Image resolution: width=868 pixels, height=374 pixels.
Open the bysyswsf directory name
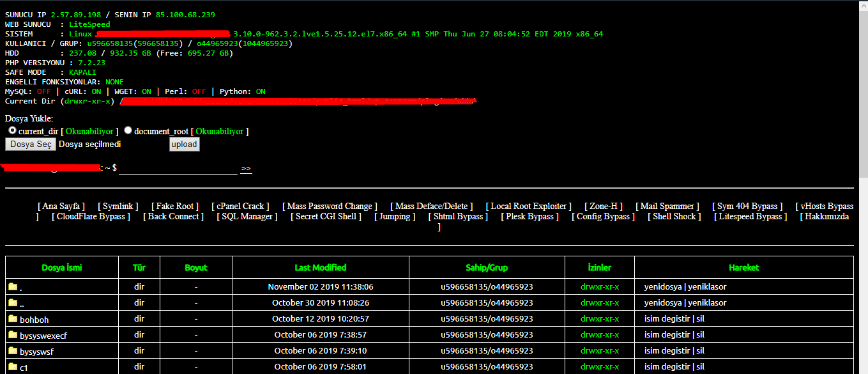tap(37, 351)
